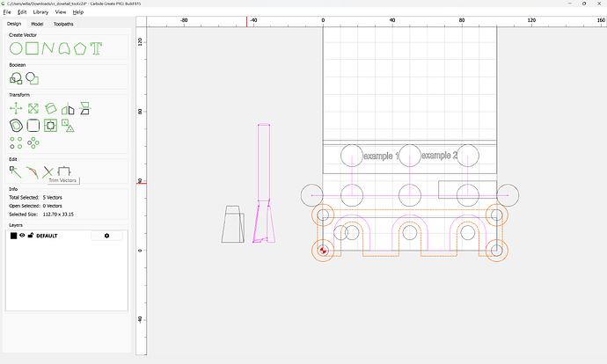Activate the Node Edit tool
Viewport: 607px width, 364px height.
[x=16, y=172]
